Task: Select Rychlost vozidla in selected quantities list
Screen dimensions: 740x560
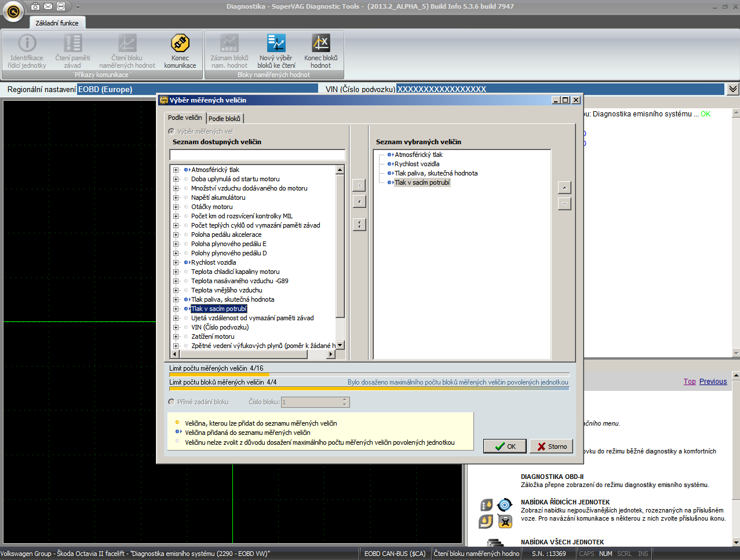Action: (417, 164)
